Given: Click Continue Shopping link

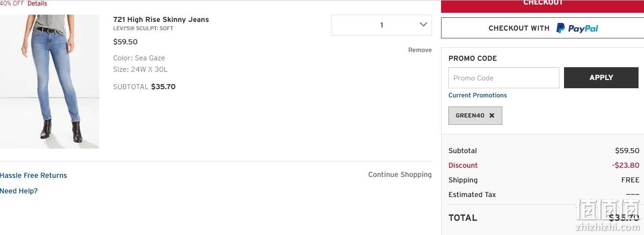Looking at the screenshot, I should click(x=400, y=174).
